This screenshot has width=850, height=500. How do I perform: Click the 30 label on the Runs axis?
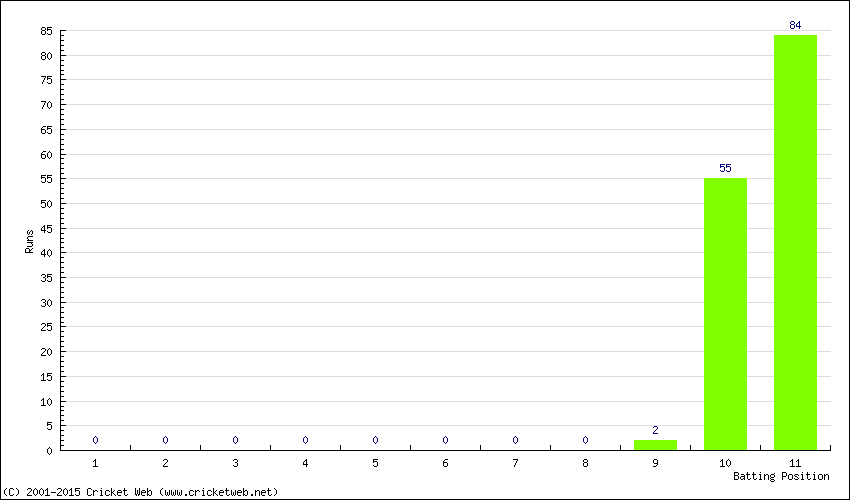pos(46,303)
